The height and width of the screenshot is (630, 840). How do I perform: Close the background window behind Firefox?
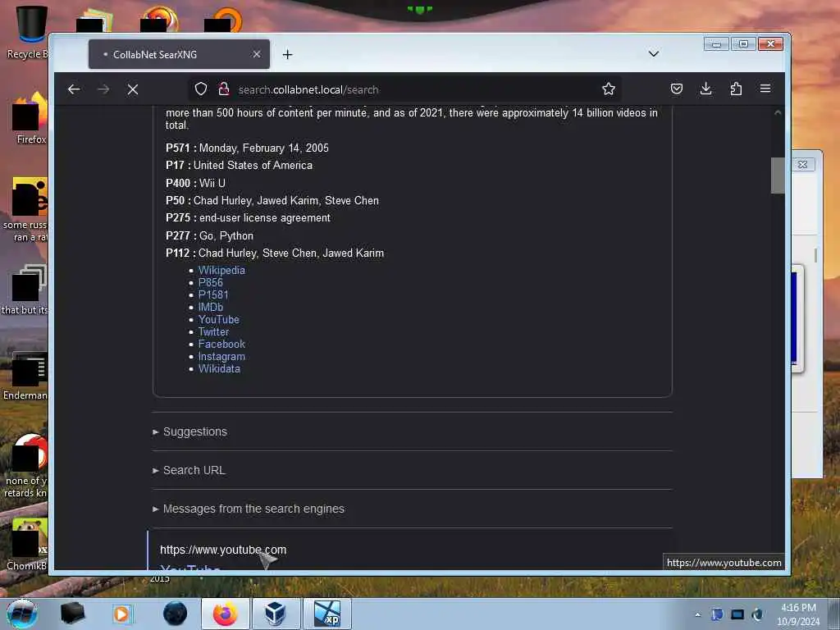(x=802, y=164)
